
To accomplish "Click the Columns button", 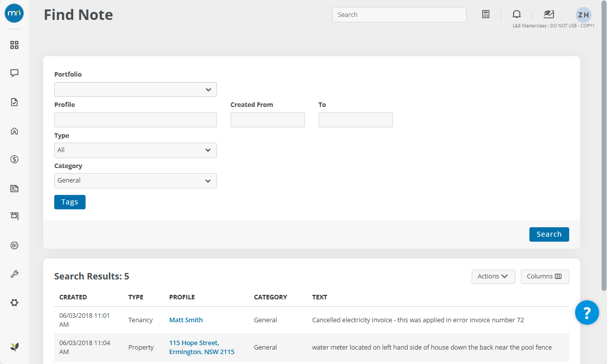I will [x=545, y=276].
